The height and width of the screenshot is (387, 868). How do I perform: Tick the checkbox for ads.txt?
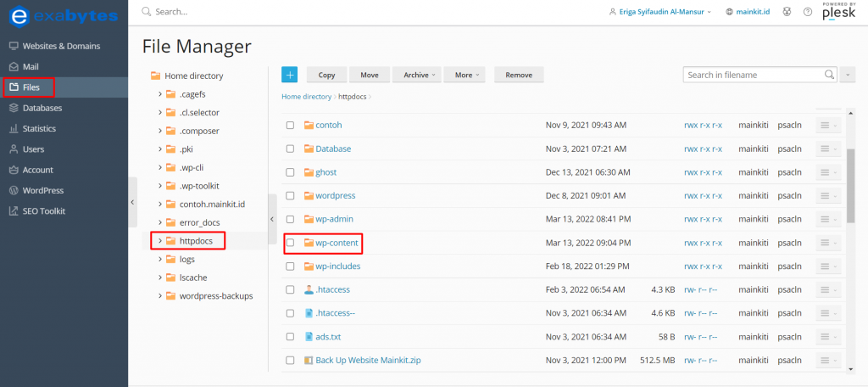click(x=290, y=337)
